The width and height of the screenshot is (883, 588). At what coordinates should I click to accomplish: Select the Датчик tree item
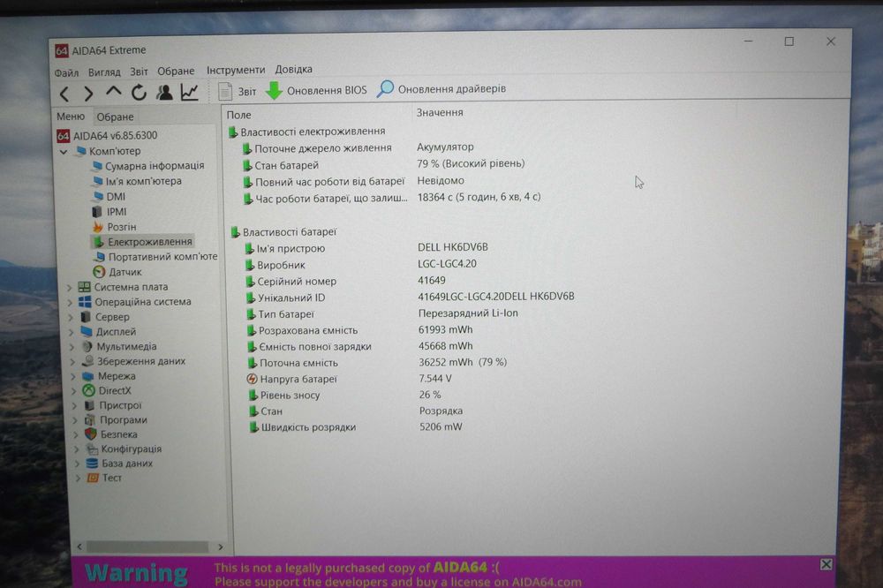(117, 272)
